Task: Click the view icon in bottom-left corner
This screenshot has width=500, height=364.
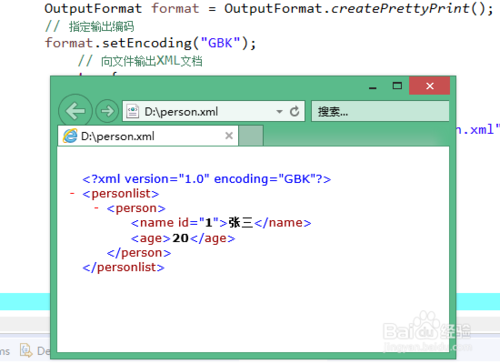Action: coord(26,350)
